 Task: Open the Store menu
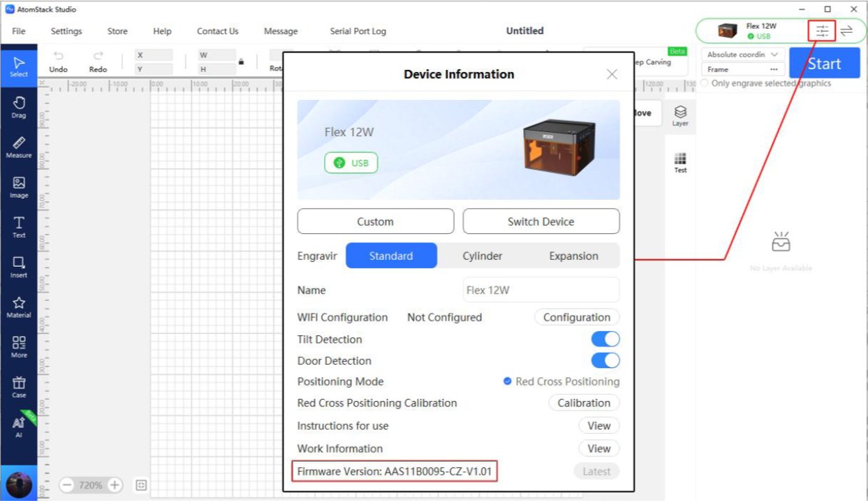pyautogui.click(x=117, y=31)
